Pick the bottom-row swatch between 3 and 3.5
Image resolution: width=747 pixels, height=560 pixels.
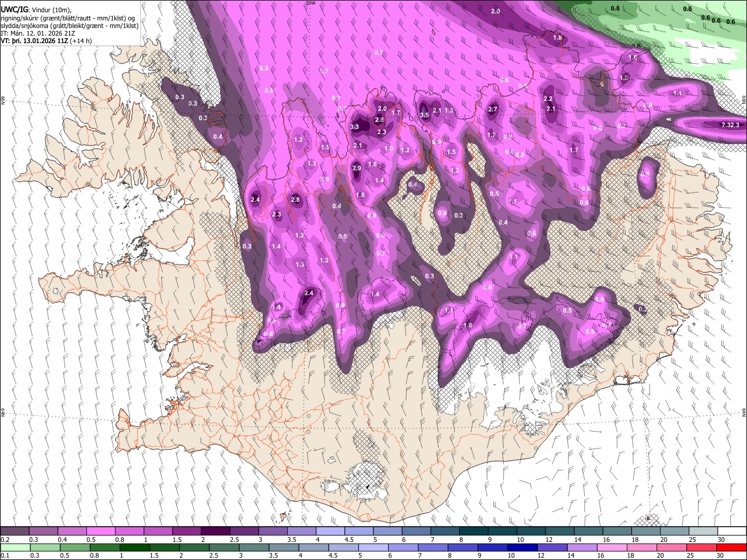[254, 548]
